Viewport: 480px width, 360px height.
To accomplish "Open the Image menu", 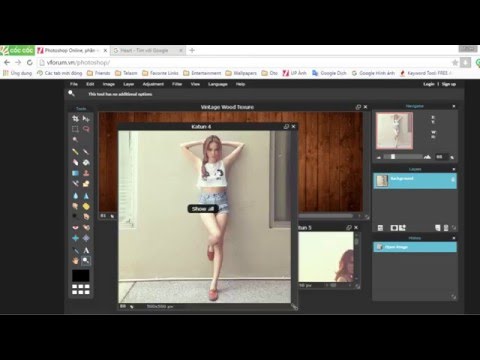I will click(x=109, y=84).
